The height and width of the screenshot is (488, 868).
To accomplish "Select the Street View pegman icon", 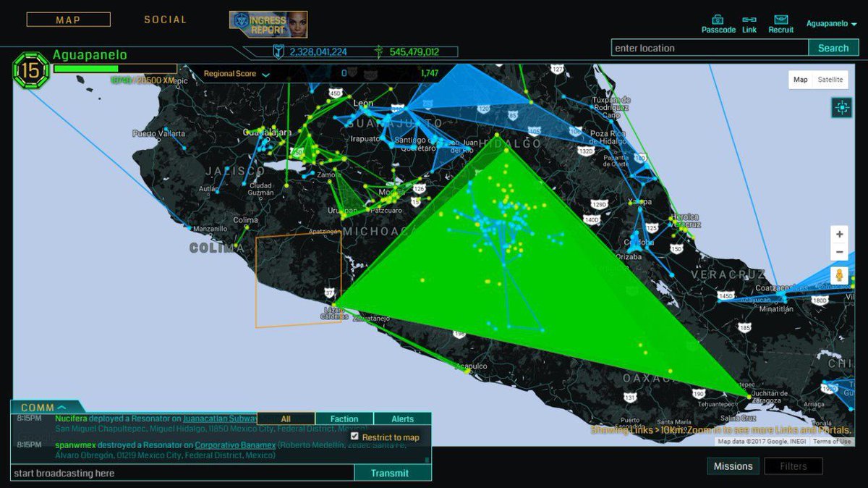I will [x=839, y=277].
